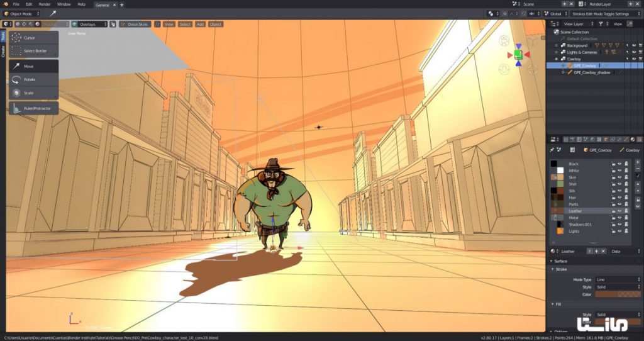Unlink Leather material with X button

pyautogui.click(x=603, y=251)
